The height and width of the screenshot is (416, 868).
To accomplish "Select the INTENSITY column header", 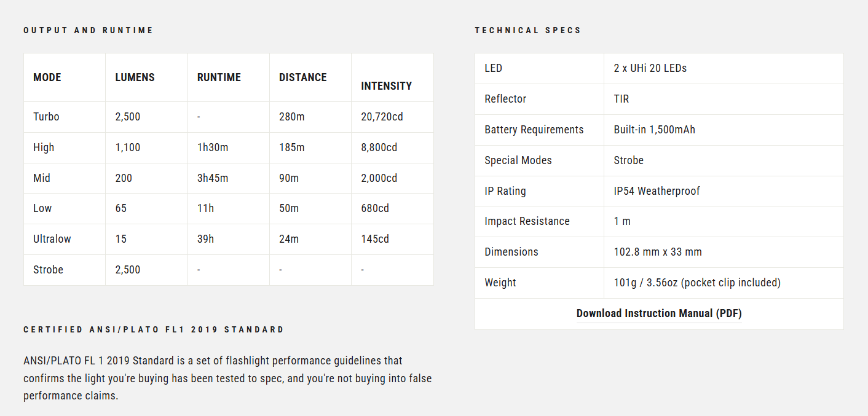I will click(387, 86).
